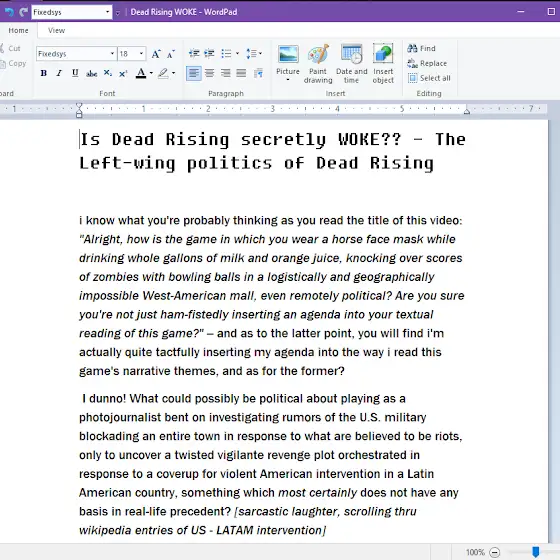The width and height of the screenshot is (560, 560).
Task: Toggle Italic formatting
Action: 59,73
